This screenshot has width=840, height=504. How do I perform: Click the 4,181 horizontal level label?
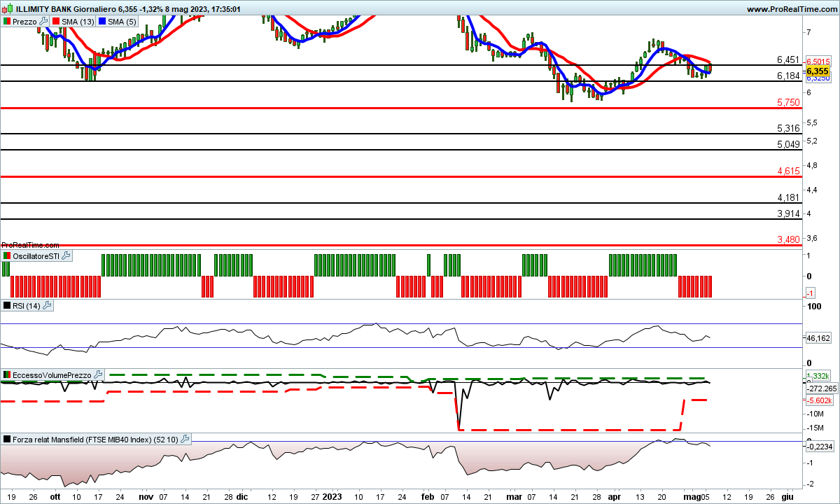[788, 197]
